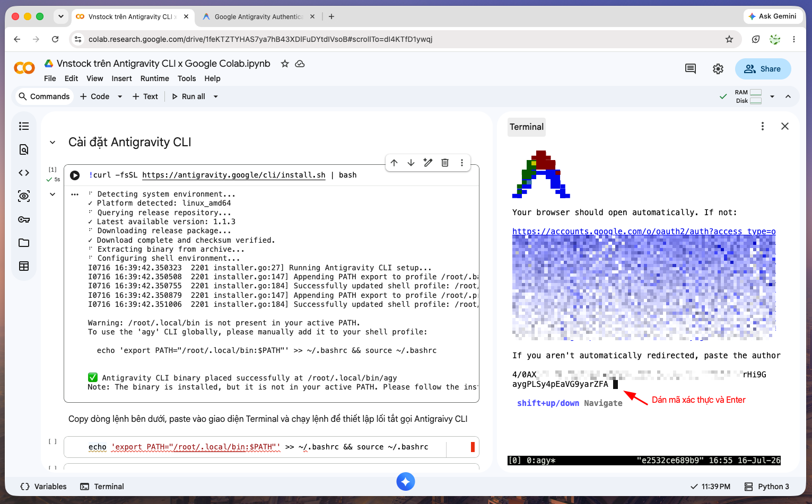Open the Edit menu
Screen dimensions: 812x504
[x=71, y=78]
